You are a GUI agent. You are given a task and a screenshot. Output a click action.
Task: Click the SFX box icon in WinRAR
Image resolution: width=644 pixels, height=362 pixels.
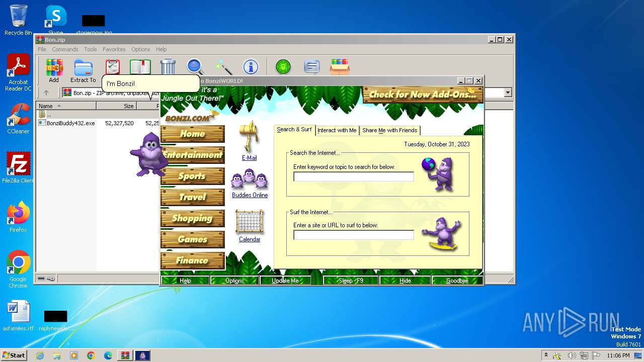point(340,66)
